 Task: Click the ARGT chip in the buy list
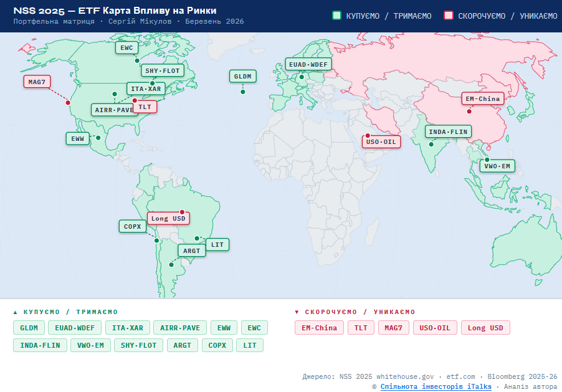coord(183,345)
